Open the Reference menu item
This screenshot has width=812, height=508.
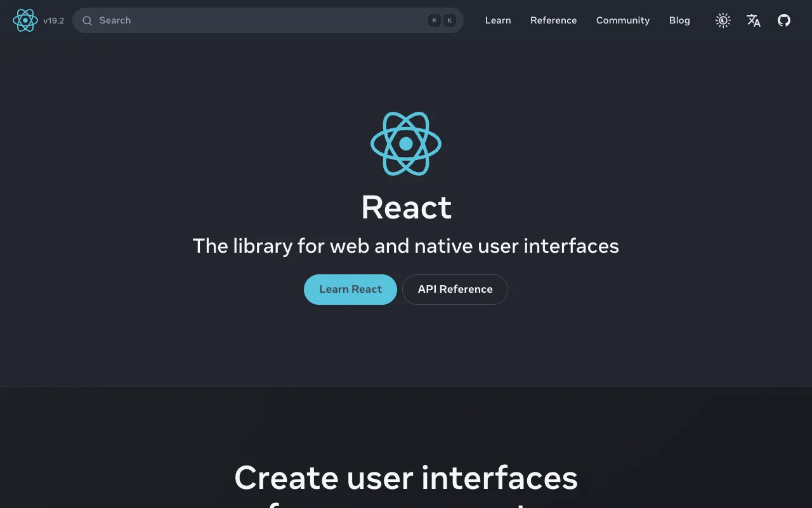coord(553,20)
